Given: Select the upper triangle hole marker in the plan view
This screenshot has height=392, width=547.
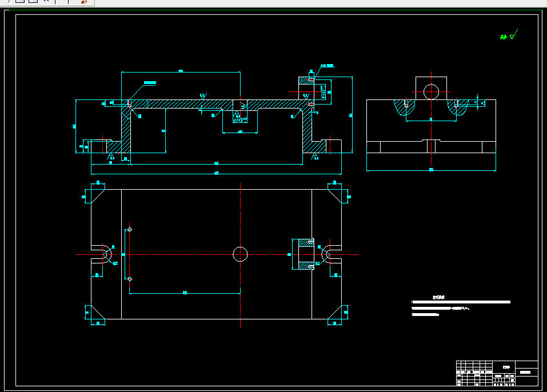Looking at the screenshot, I should tap(130, 229).
